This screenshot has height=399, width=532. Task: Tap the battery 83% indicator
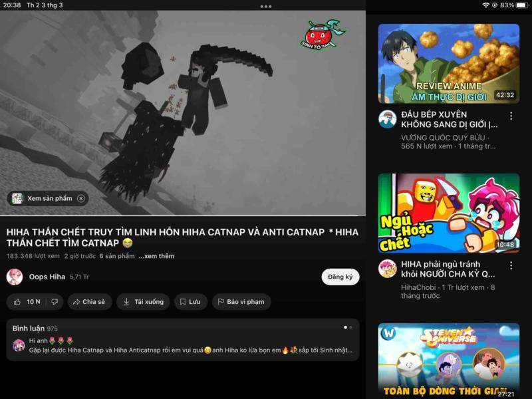pyautogui.click(x=514, y=5)
